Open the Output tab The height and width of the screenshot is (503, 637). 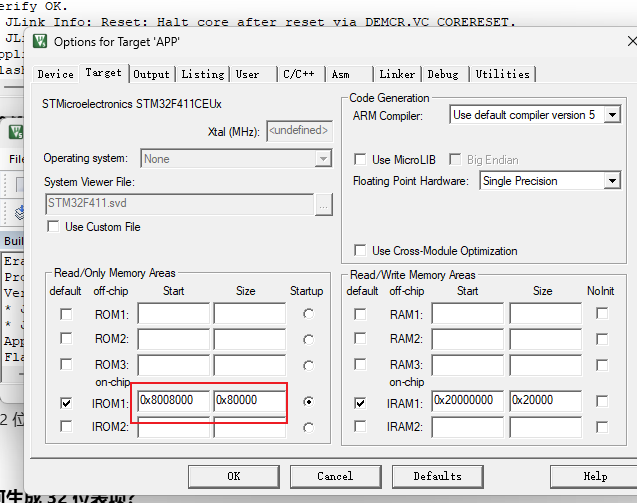(x=152, y=74)
